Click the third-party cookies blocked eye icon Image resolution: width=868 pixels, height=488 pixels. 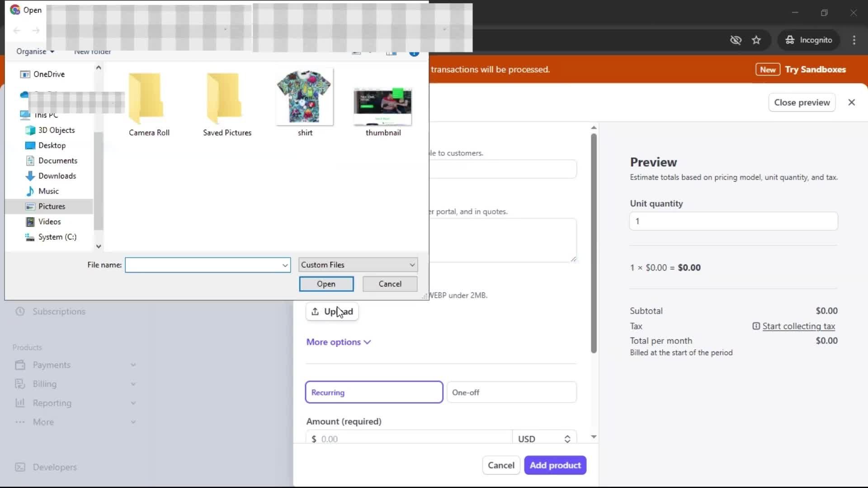click(736, 40)
